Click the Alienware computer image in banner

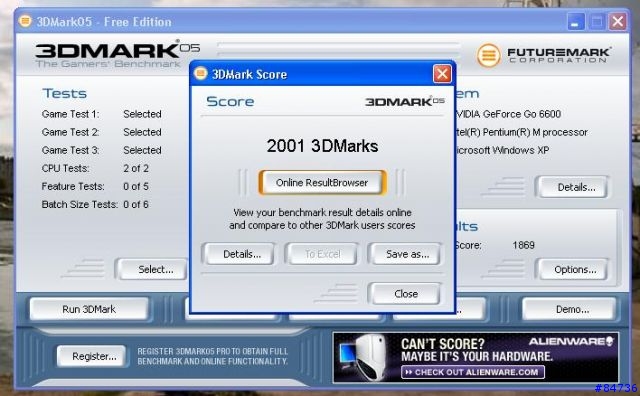[x=363, y=357]
